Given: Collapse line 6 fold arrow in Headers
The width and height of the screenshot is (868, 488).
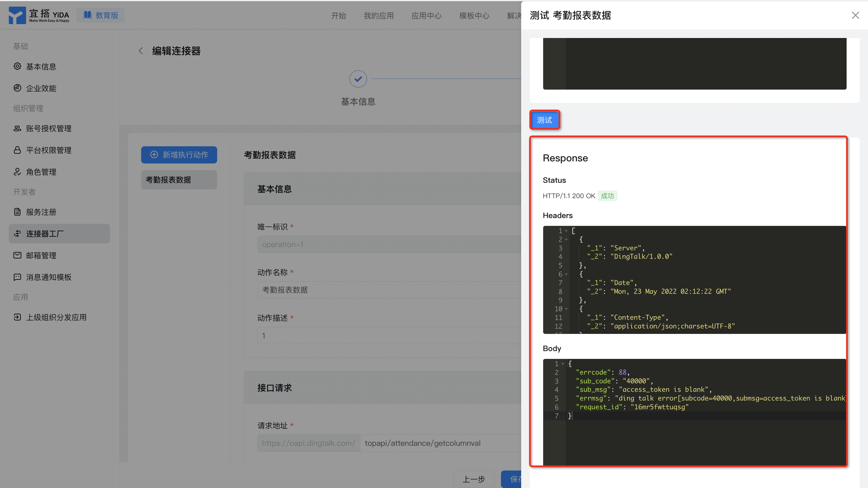Looking at the screenshot, I should [x=566, y=274].
